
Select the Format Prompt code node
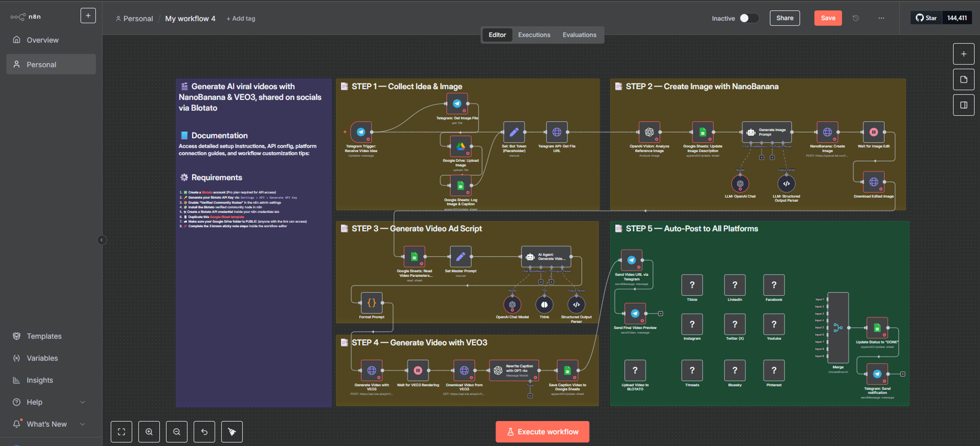371,303
